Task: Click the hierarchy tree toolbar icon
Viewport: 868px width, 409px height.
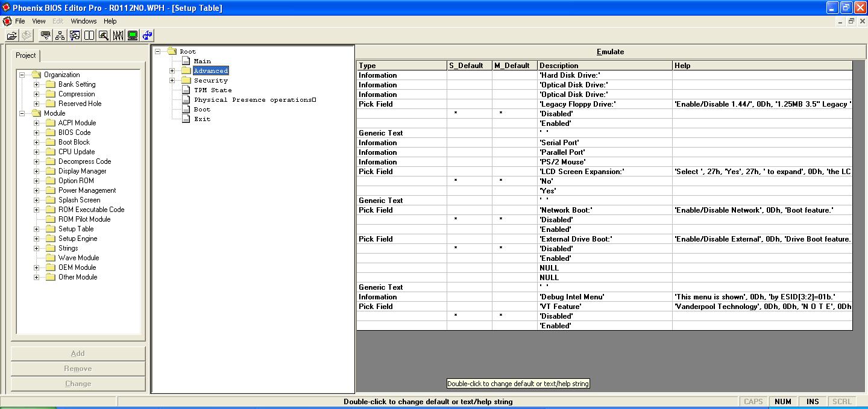Action: pos(60,36)
